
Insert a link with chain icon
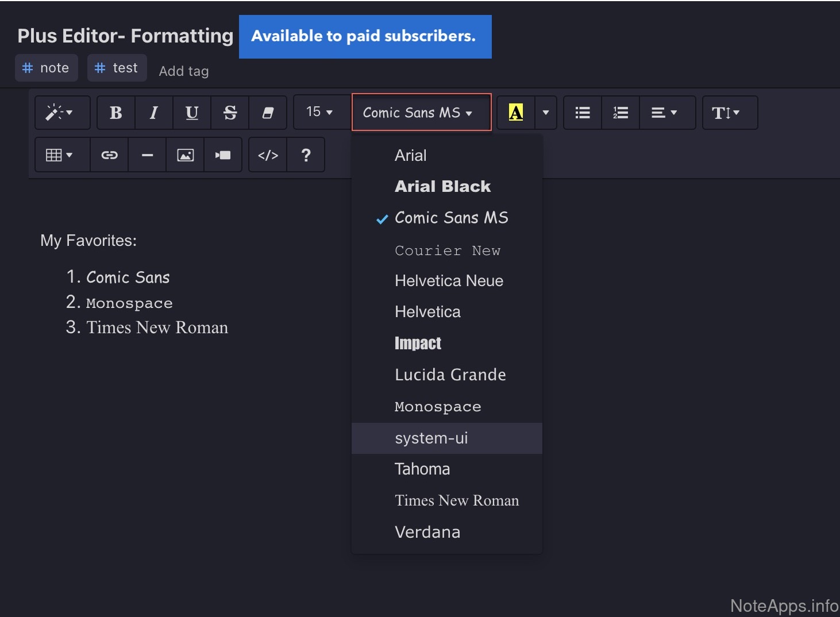click(x=109, y=155)
